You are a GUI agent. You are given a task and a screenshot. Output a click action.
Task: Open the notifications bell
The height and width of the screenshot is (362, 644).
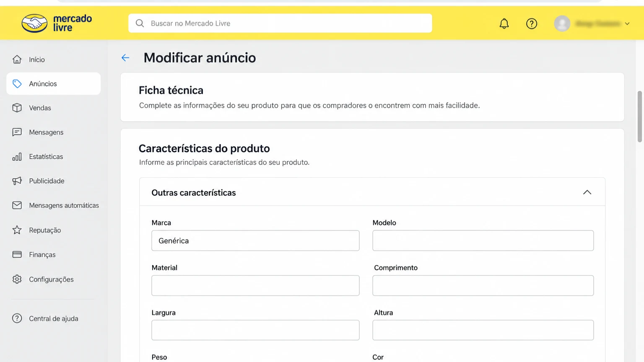coord(504,23)
